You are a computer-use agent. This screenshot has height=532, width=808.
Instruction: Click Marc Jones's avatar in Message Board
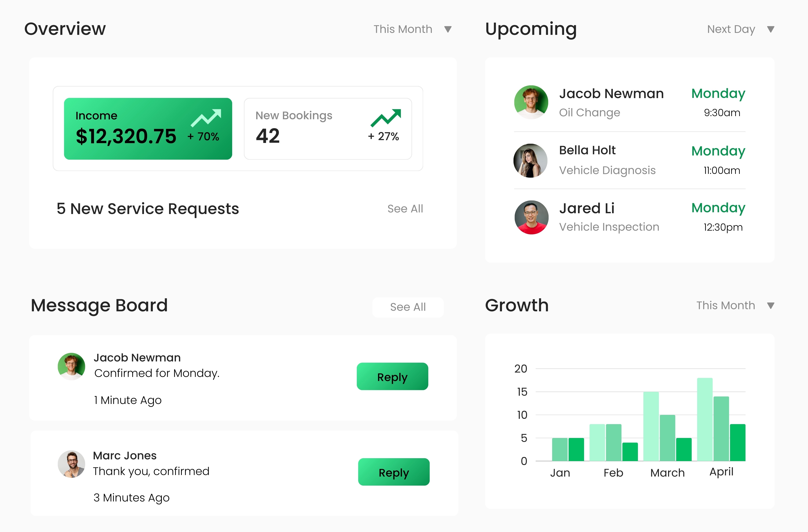click(71, 464)
